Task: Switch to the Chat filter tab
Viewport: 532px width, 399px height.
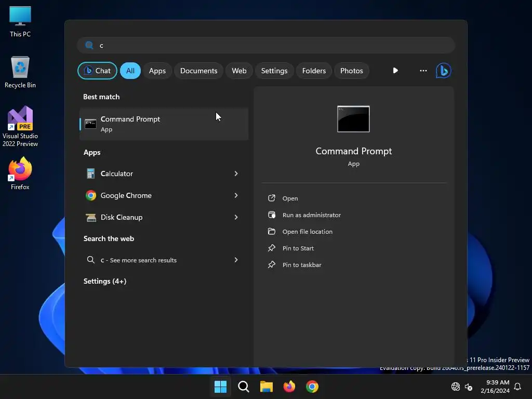Action: 97,71
